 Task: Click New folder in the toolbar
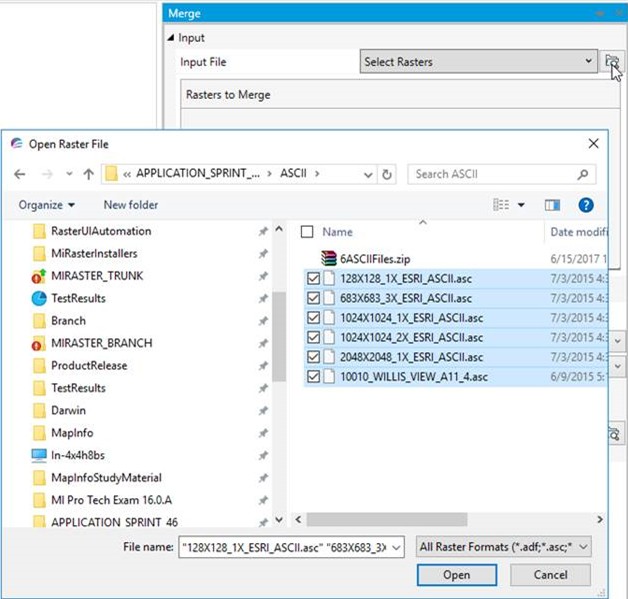click(x=131, y=205)
